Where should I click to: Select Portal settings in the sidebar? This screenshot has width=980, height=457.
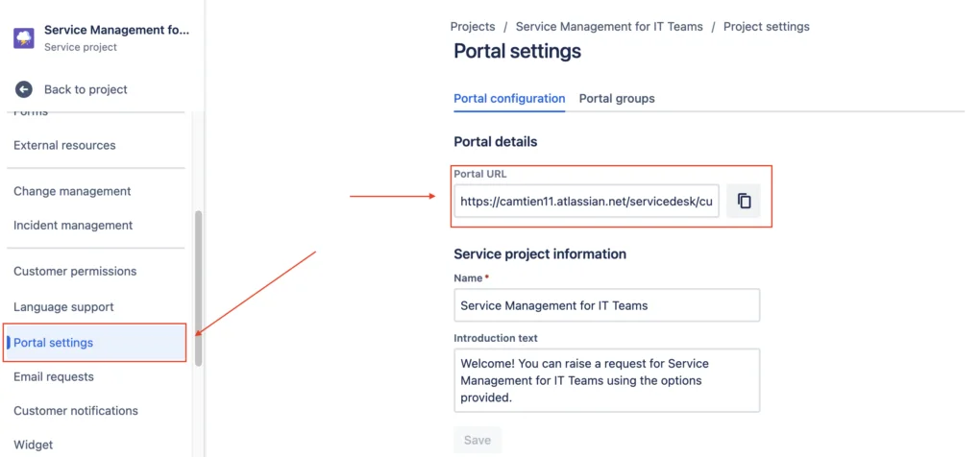pos(95,343)
